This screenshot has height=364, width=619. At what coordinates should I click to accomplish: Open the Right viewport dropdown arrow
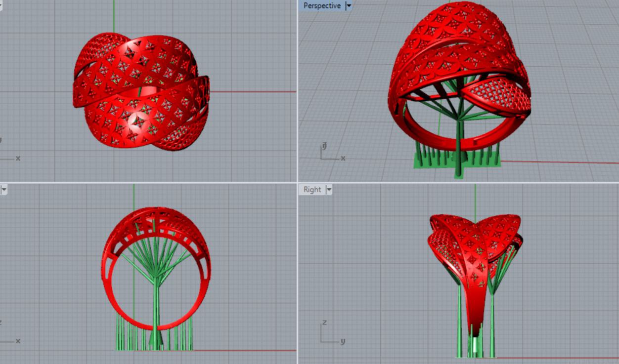pyautogui.click(x=329, y=190)
